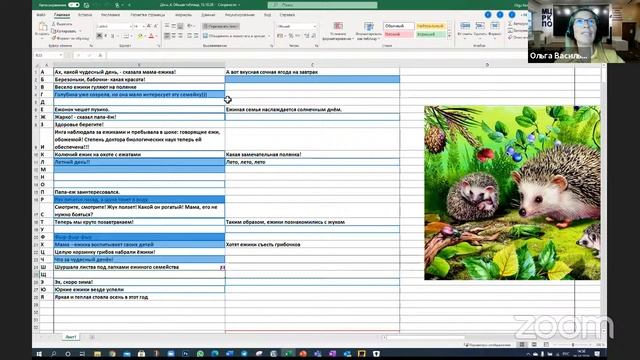Click align top icon
The width and height of the screenshot is (640, 360).
pos(167,26)
